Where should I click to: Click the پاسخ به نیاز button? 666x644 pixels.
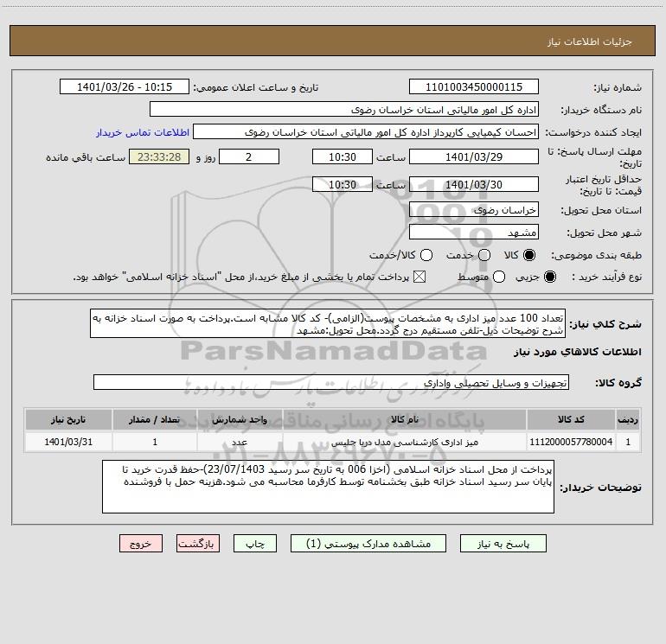coord(503,544)
